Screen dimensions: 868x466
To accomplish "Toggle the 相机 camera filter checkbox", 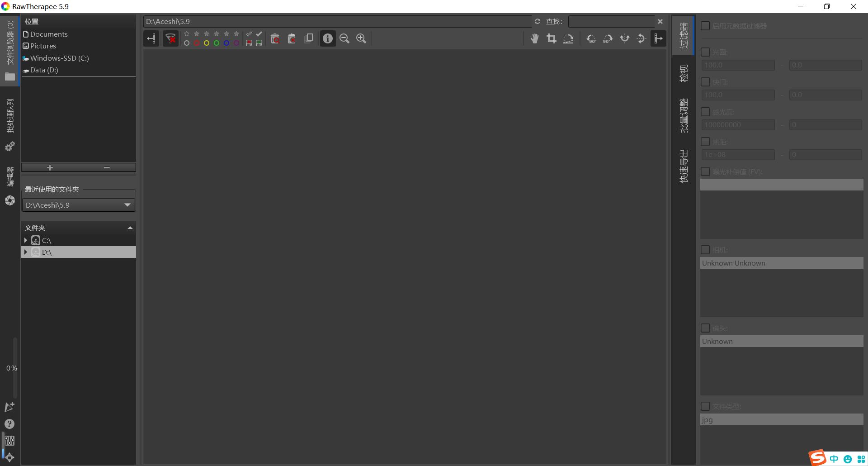I will point(705,250).
